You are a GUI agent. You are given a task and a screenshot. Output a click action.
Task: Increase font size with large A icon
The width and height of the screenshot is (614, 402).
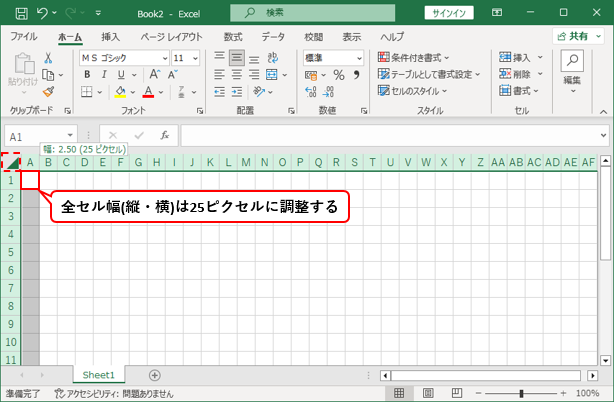pos(155,74)
